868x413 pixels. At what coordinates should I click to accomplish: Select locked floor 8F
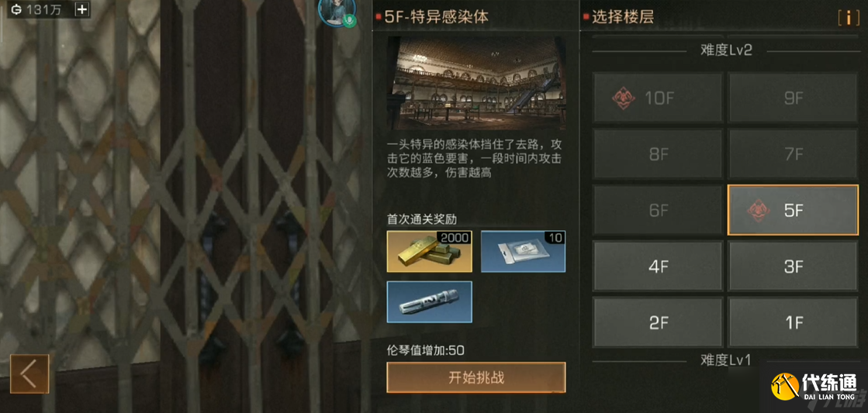(x=659, y=154)
